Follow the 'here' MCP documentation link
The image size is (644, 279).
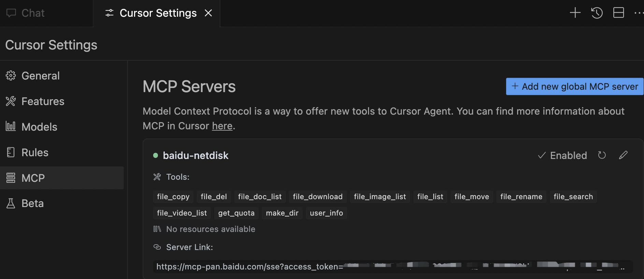tap(222, 126)
